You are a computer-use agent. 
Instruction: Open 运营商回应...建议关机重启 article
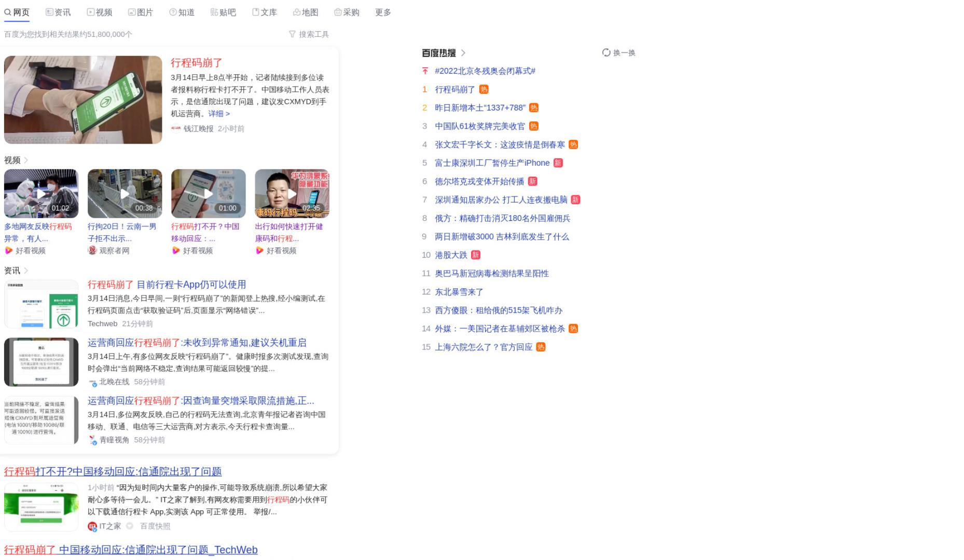click(x=197, y=343)
